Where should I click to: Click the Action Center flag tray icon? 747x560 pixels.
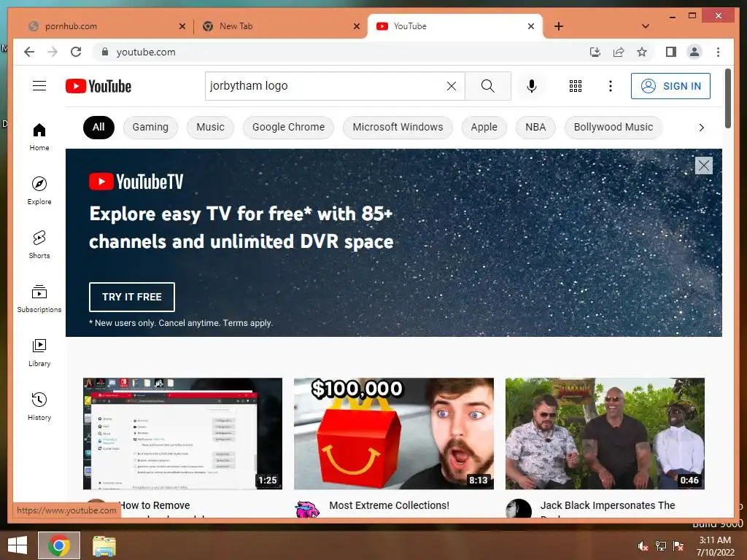pos(678,545)
